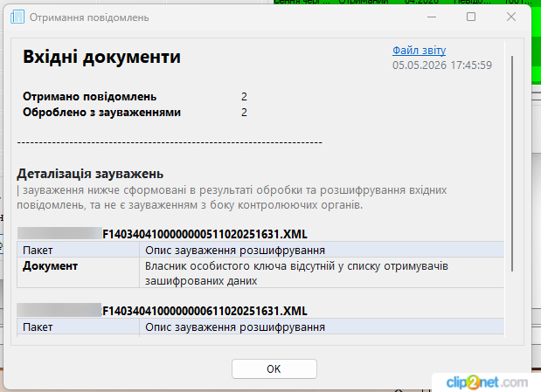Select the Документ row label

[x=50, y=266]
